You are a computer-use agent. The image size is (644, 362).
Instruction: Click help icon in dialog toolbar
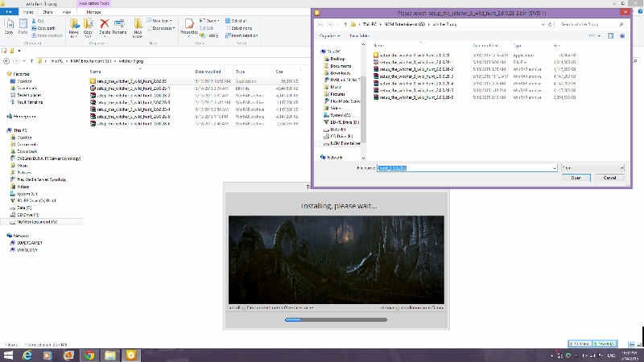[622, 36]
